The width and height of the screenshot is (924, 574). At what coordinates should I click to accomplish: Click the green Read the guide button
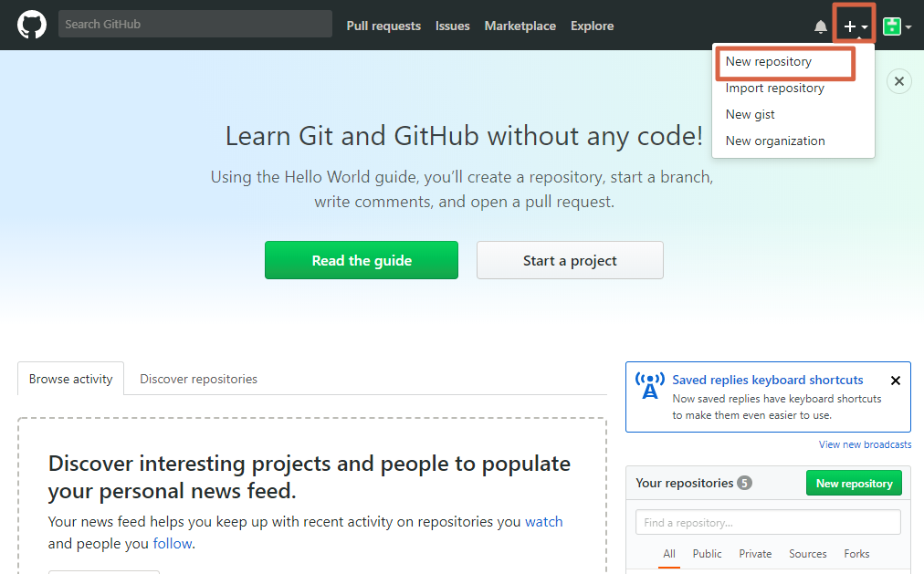362,260
